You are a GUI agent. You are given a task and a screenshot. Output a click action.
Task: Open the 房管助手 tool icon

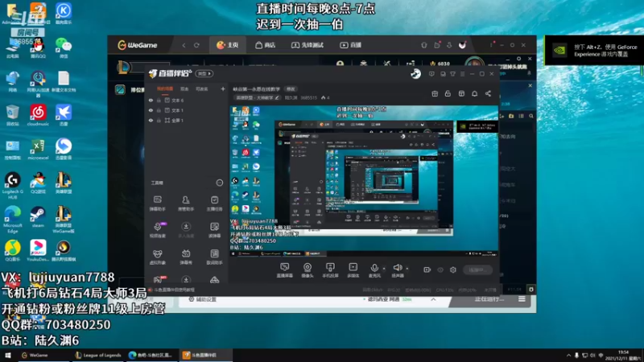tap(186, 204)
